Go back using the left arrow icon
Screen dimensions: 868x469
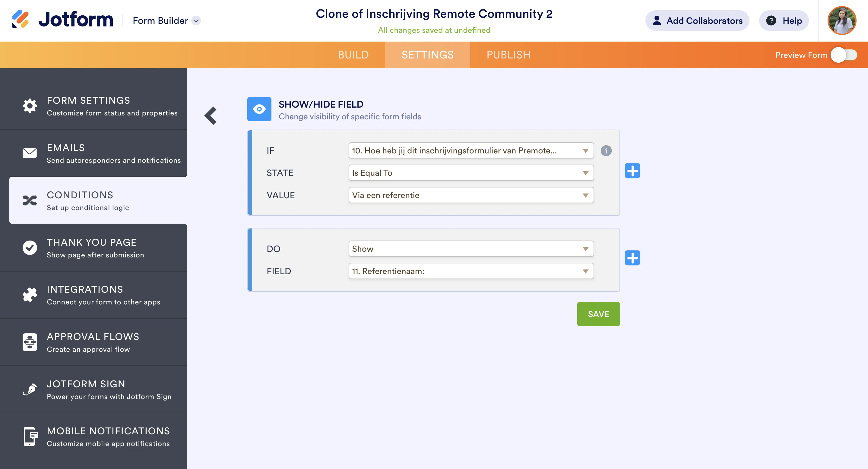coord(211,115)
